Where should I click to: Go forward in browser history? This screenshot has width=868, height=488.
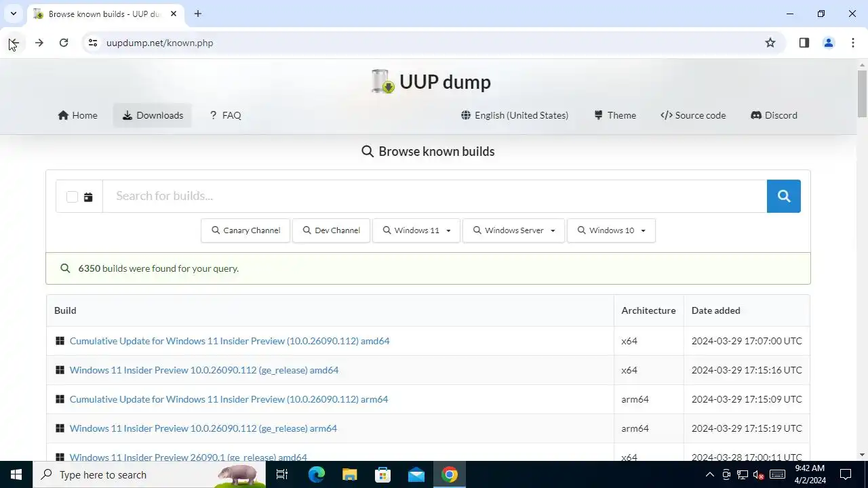[39, 43]
